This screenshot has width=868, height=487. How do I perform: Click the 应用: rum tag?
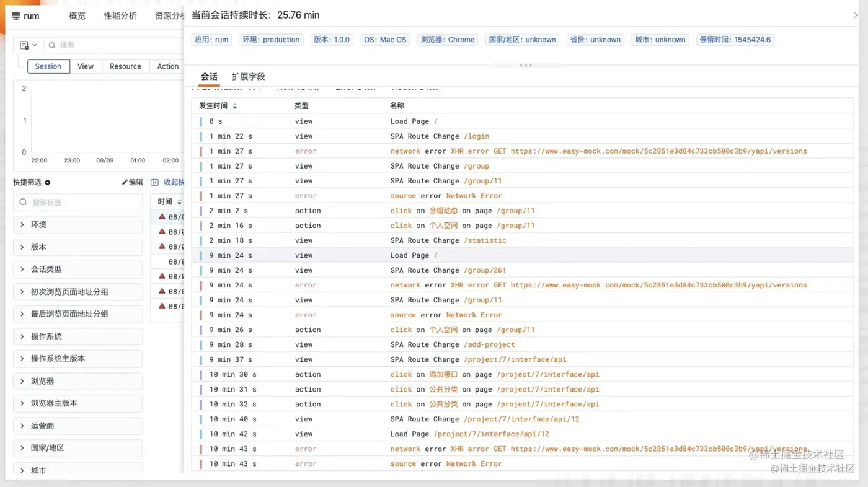211,40
